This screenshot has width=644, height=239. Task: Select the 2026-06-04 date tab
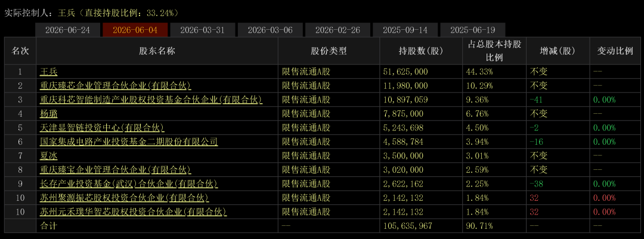pyautogui.click(x=135, y=30)
